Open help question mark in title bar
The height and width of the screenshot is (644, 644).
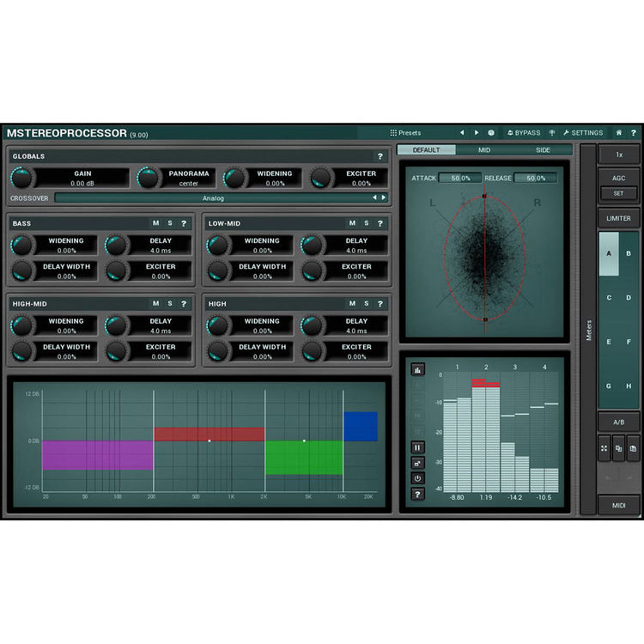(x=633, y=133)
